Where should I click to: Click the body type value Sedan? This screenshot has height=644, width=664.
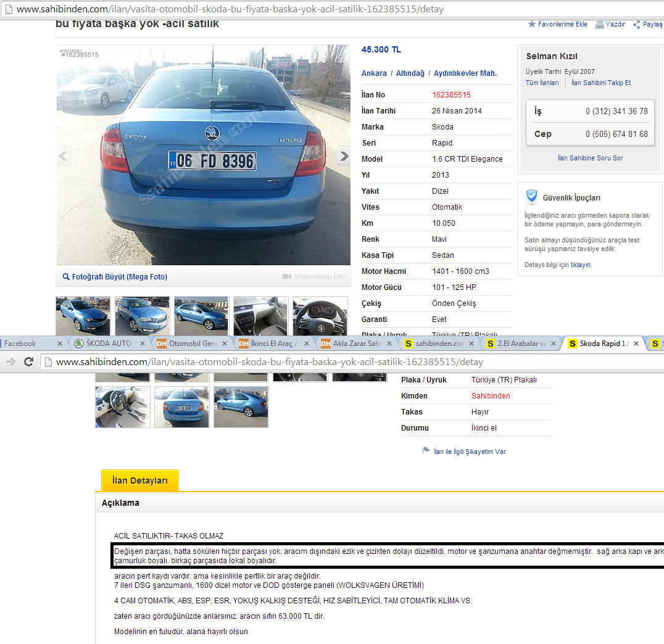click(443, 256)
